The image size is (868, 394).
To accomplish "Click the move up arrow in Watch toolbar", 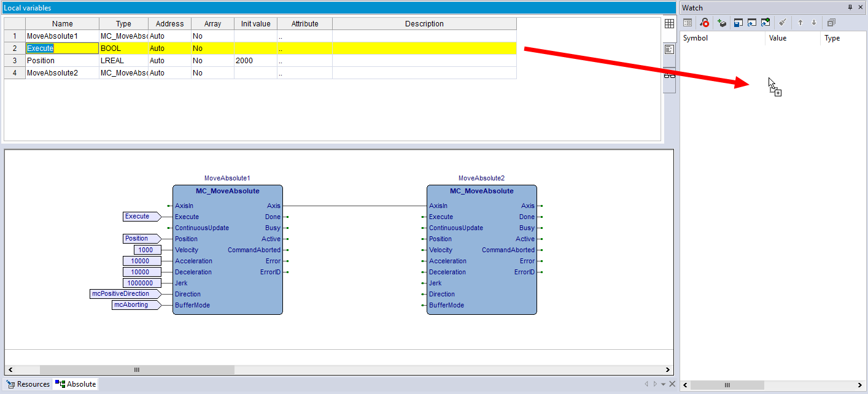I will tap(800, 23).
